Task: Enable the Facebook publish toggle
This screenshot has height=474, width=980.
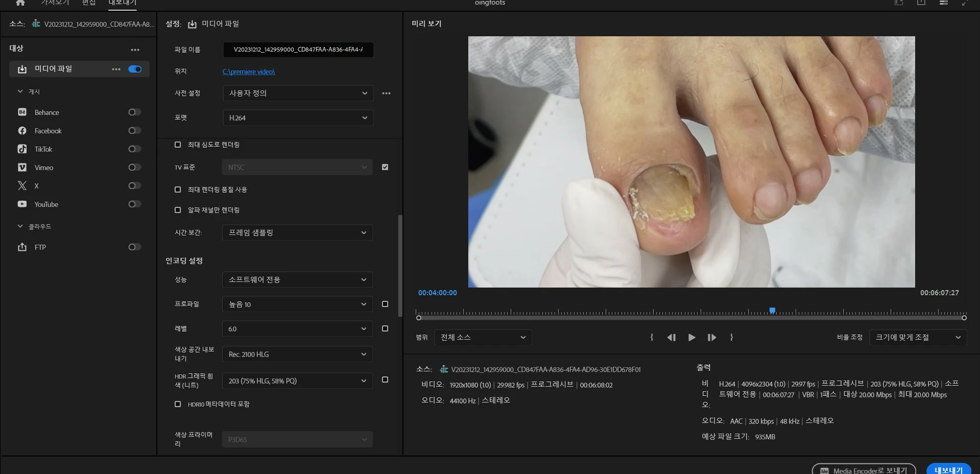Action: (x=135, y=130)
